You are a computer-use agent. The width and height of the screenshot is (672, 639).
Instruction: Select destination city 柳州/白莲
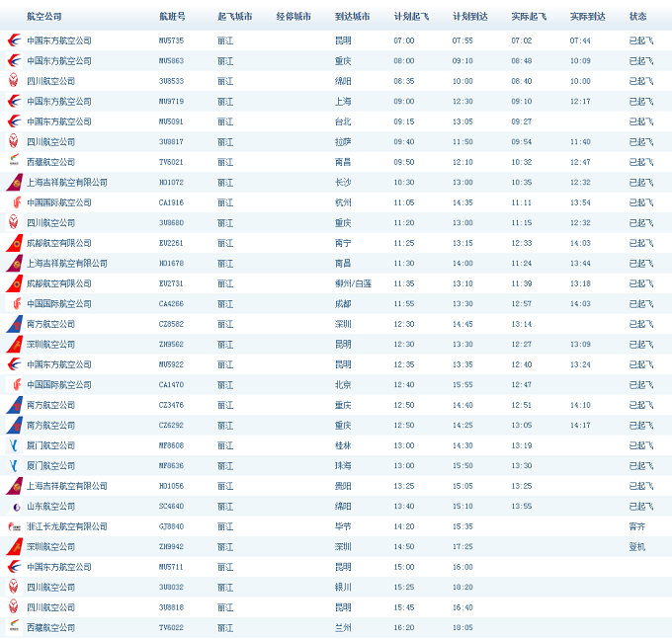point(353,283)
